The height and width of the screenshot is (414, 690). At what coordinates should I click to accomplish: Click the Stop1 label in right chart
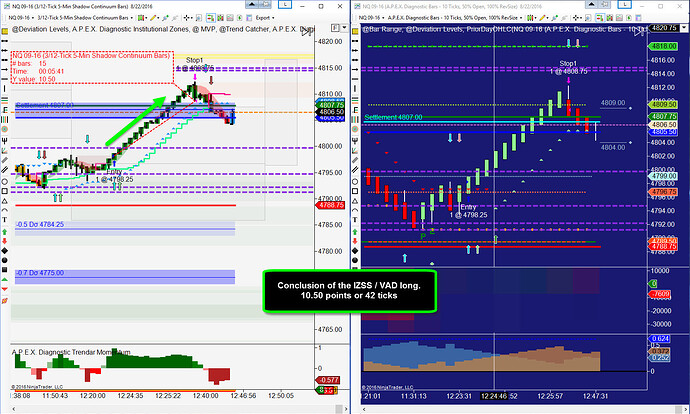[x=568, y=63]
